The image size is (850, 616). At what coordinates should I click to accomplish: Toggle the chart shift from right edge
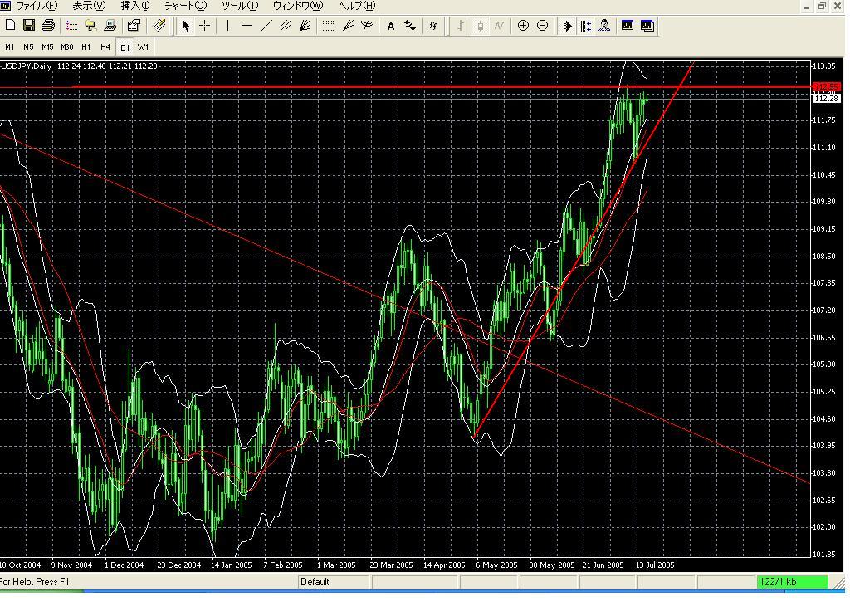point(589,26)
